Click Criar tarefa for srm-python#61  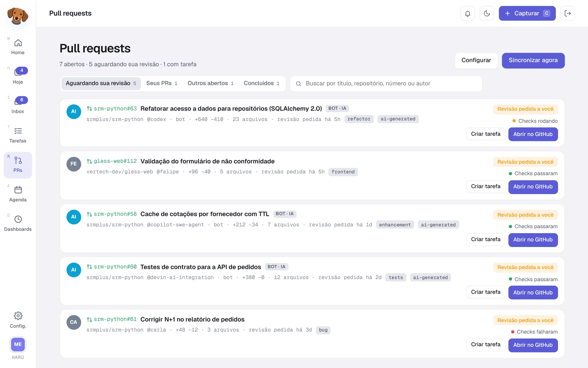tap(486, 345)
